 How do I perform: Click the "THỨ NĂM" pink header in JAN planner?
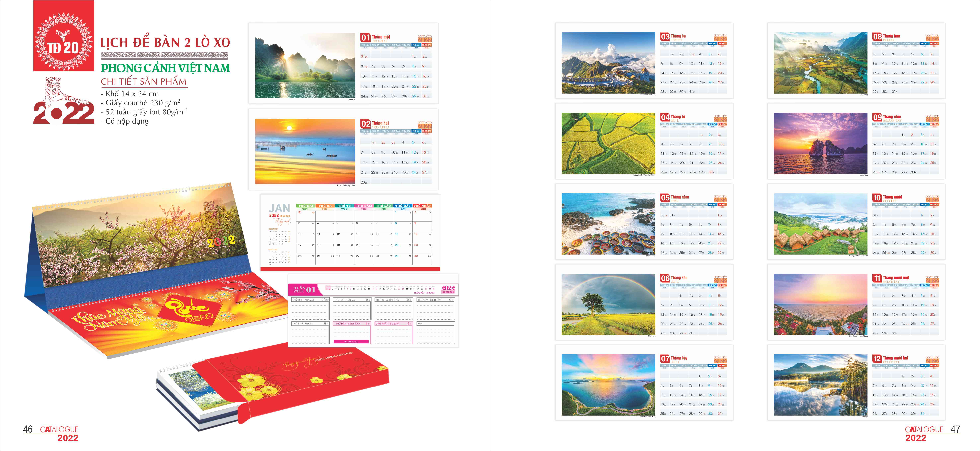tap(364, 206)
